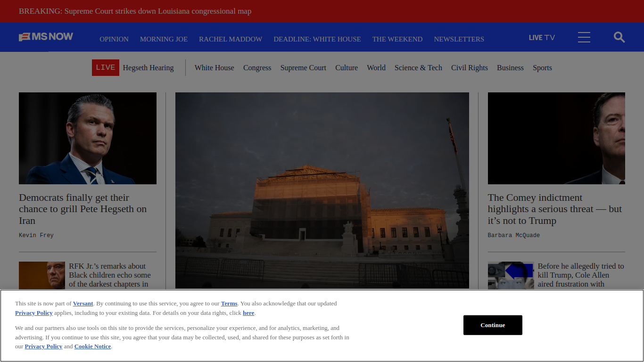
Task: Read the RFK Jr. remarks story
Action: pos(110,275)
